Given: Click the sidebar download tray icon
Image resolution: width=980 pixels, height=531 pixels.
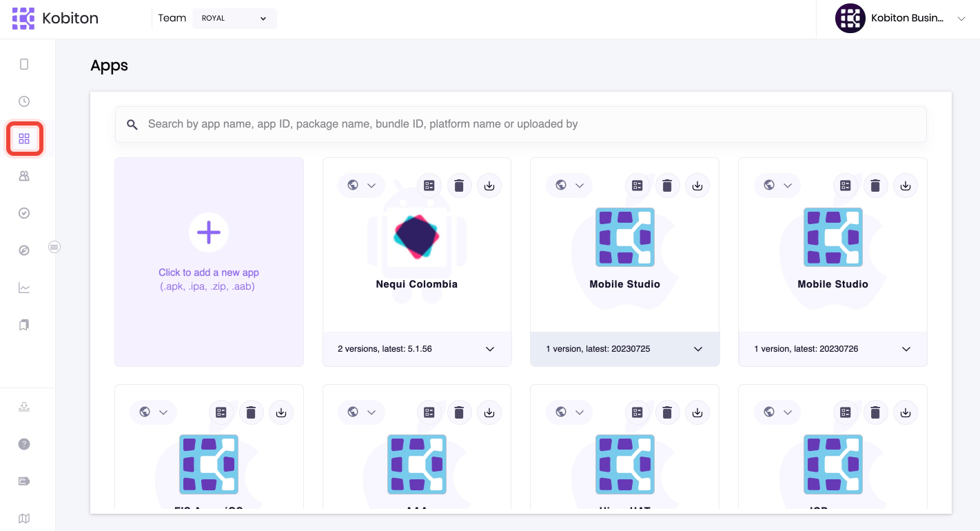Looking at the screenshot, I should (x=24, y=407).
